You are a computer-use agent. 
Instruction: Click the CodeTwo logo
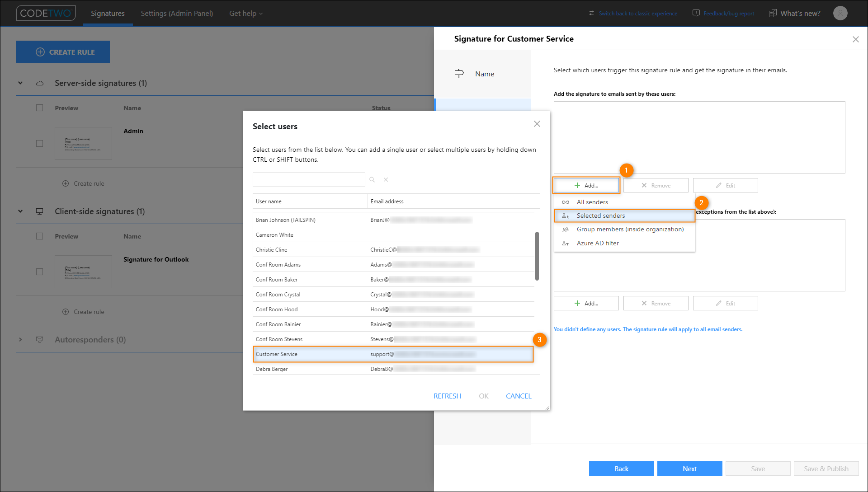coord(46,13)
